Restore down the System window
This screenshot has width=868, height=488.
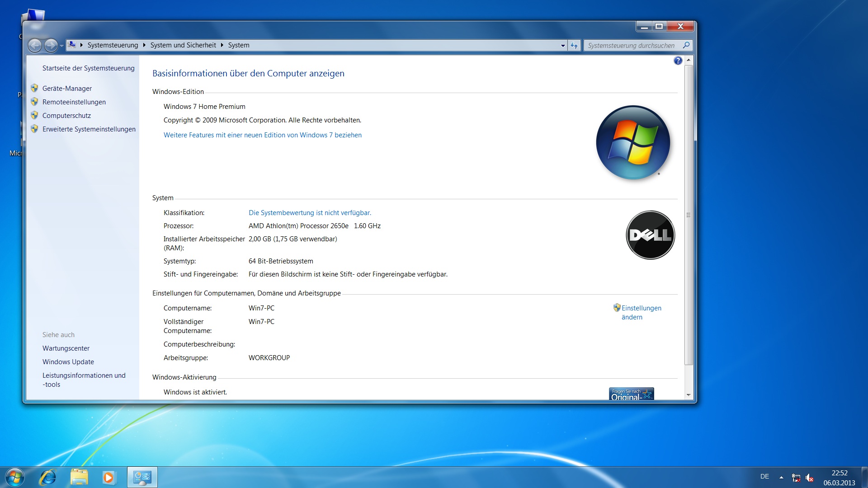(x=659, y=27)
